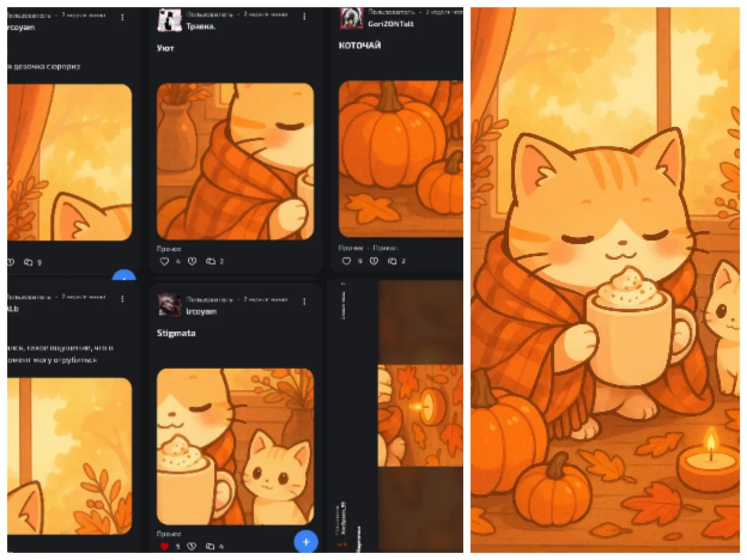
Task: Open the three-dot menu on the Stigmata post
Action: pos(304,301)
